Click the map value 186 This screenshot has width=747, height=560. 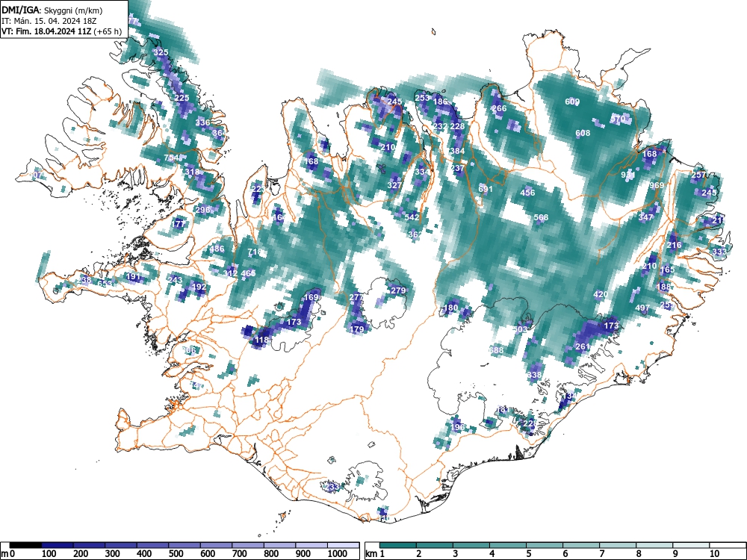440,102
